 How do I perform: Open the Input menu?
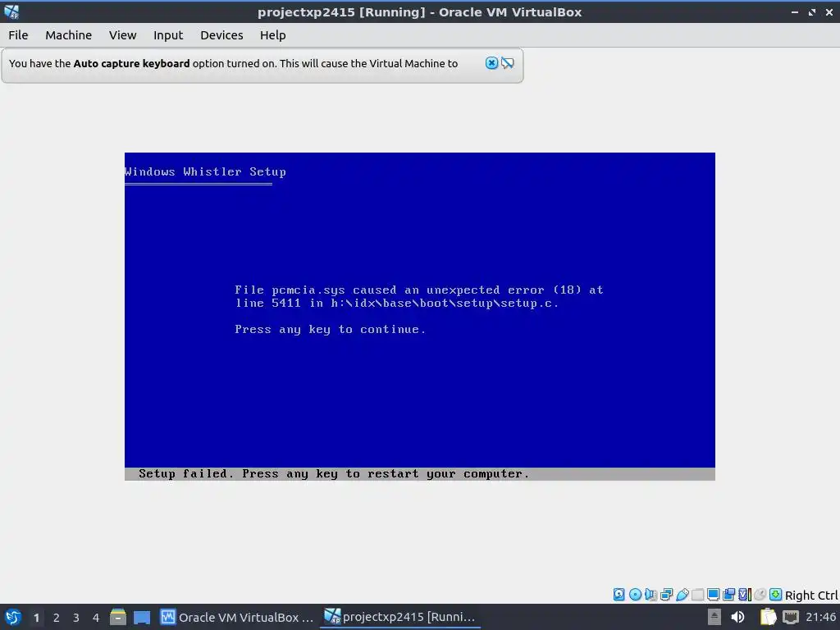point(167,35)
